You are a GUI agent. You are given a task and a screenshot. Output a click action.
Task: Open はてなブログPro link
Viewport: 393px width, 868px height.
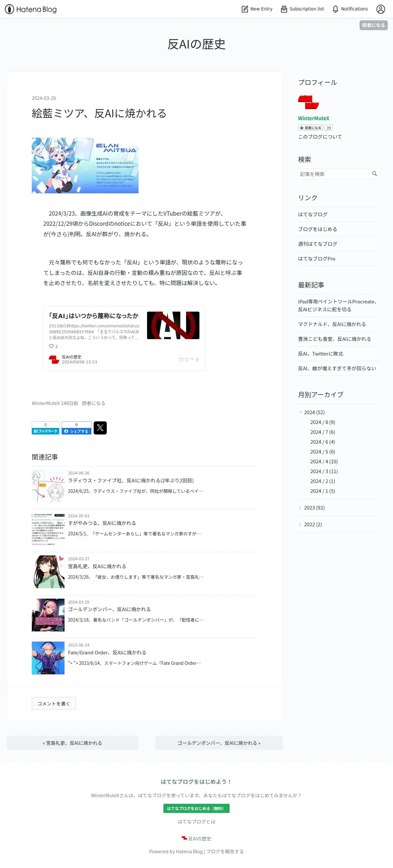[x=317, y=259]
